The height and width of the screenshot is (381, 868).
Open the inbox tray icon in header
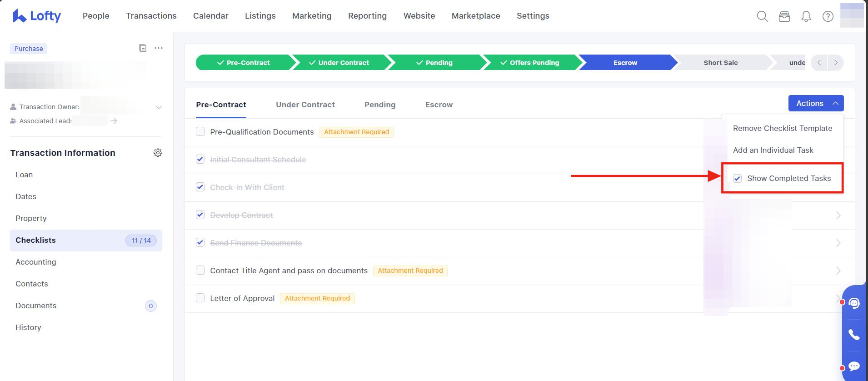(x=784, y=16)
